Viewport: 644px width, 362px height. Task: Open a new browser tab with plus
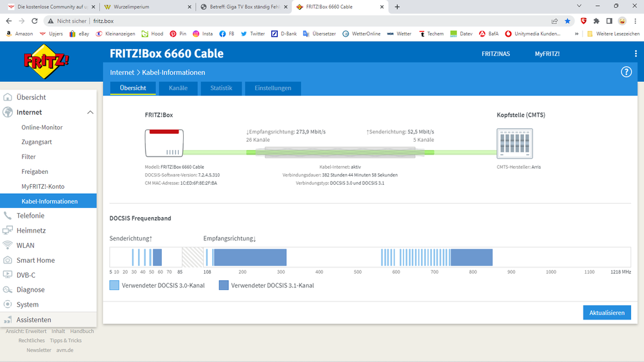click(396, 6)
